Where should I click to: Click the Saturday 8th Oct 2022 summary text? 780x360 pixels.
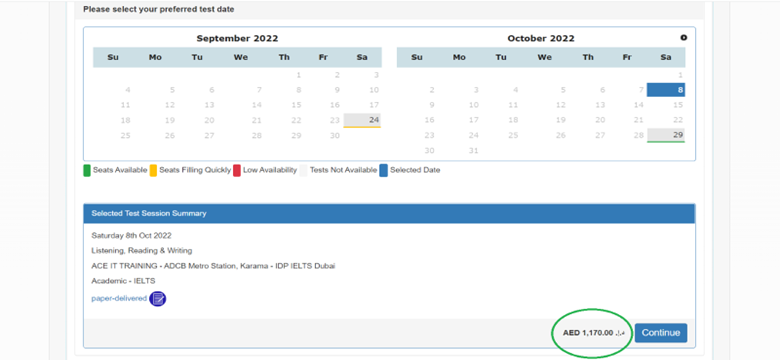[131, 235]
